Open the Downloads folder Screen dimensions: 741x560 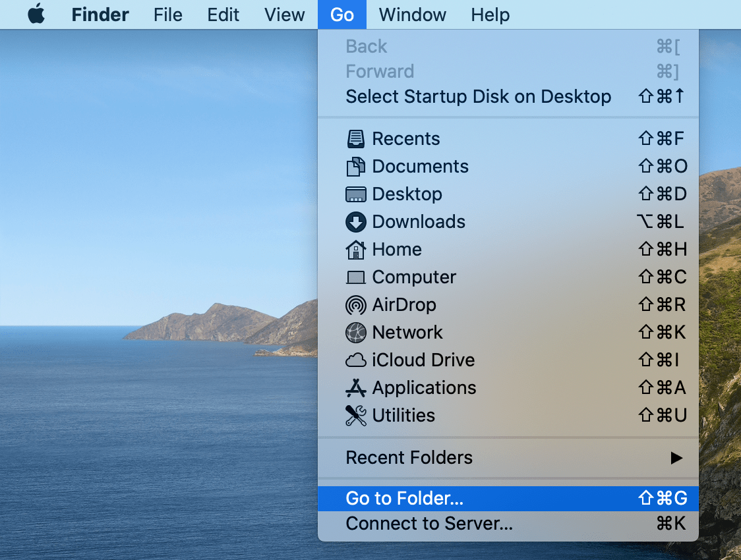(x=418, y=221)
